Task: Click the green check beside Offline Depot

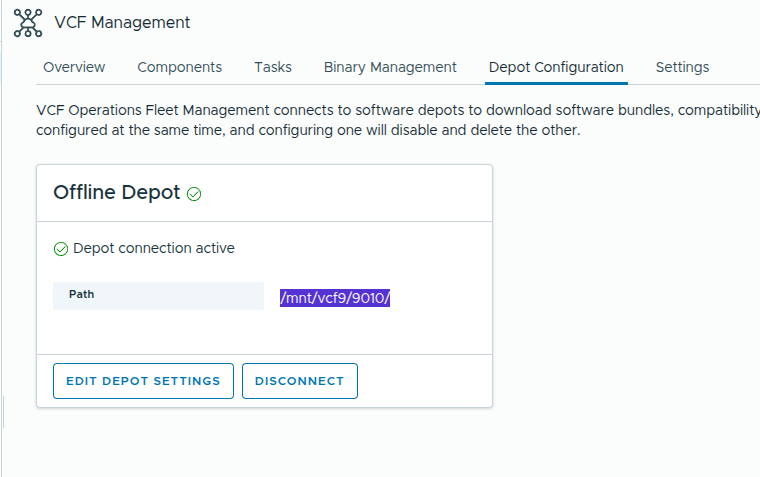Action: point(194,194)
